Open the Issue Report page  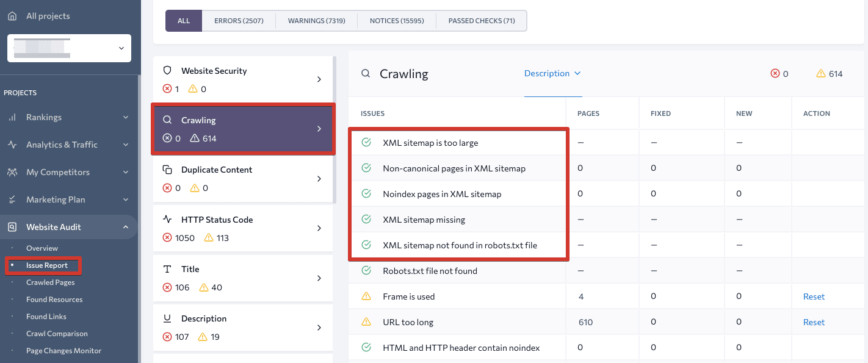[x=47, y=265]
